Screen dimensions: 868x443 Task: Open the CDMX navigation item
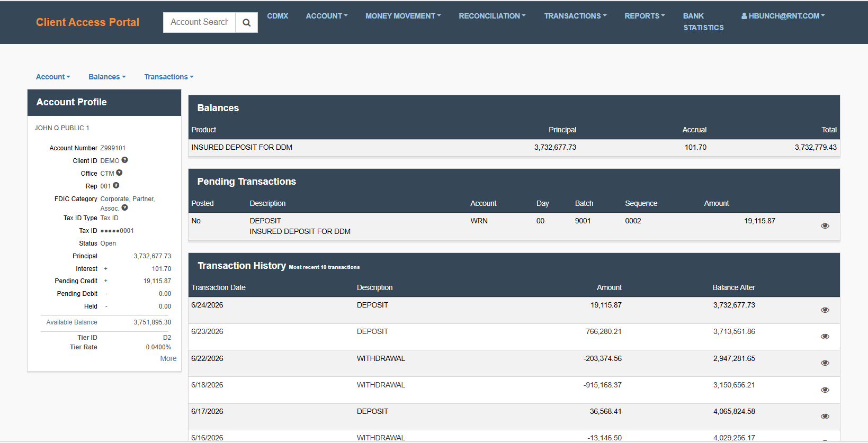coord(278,16)
